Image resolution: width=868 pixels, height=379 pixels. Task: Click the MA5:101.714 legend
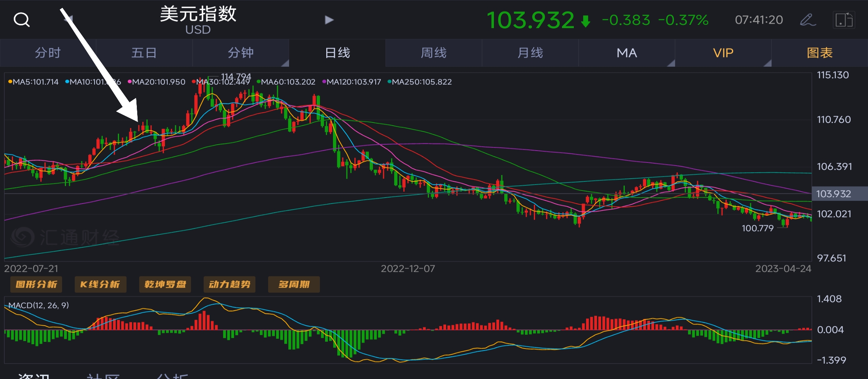(33, 82)
